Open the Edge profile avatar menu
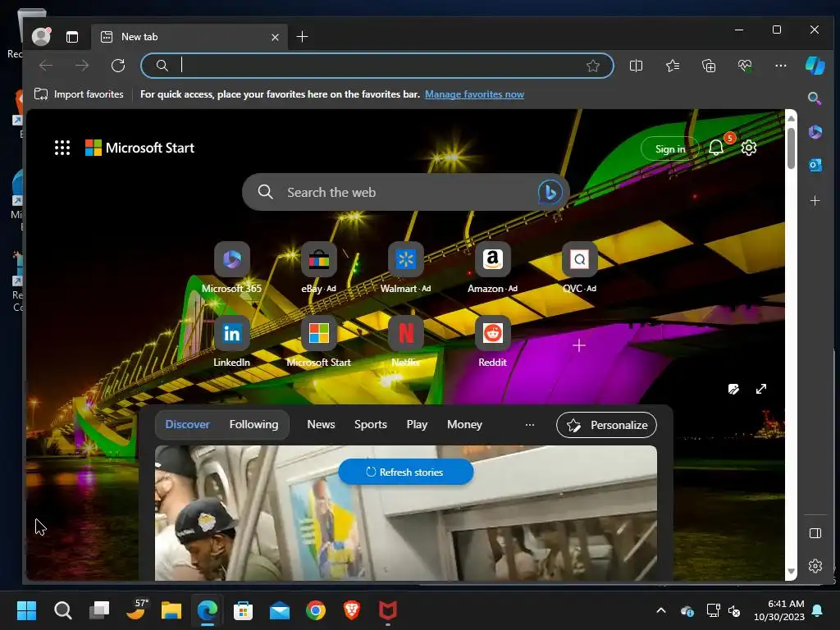 tap(41, 36)
